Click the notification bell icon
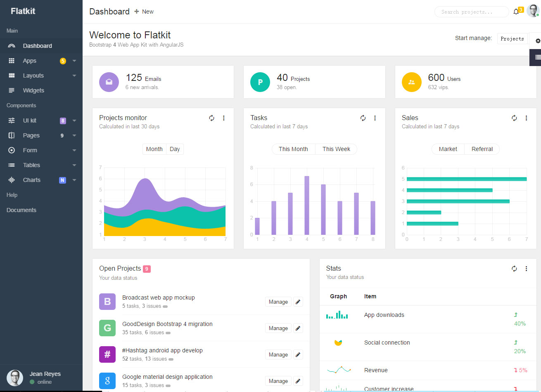The image size is (541, 392). point(516,12)
